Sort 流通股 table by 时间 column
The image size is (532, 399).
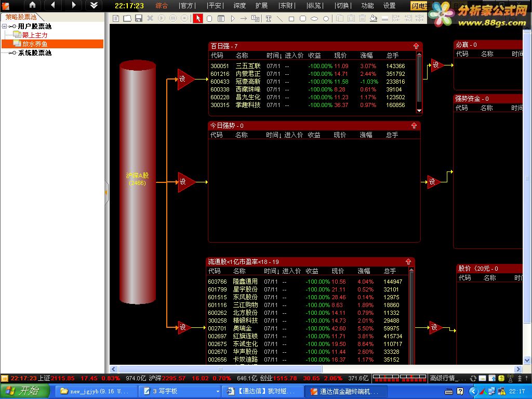click(272, 271)
